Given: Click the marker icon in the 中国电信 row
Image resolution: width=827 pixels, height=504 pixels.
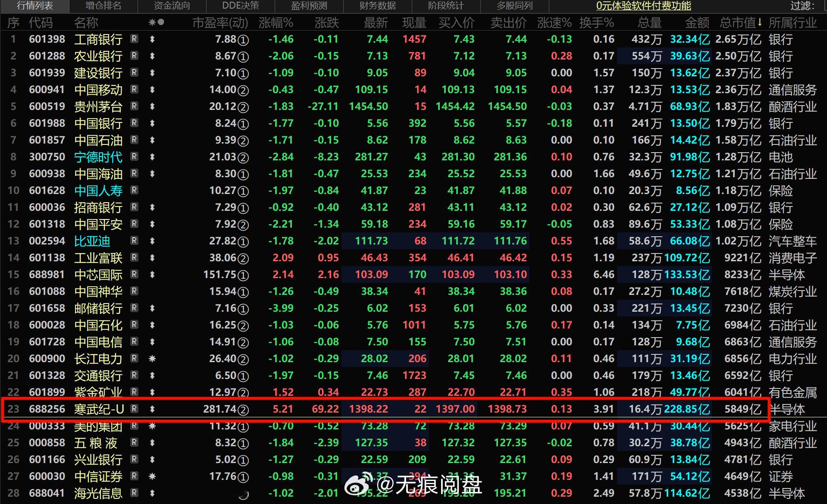Looking at the screenshot, I should 152,342.
